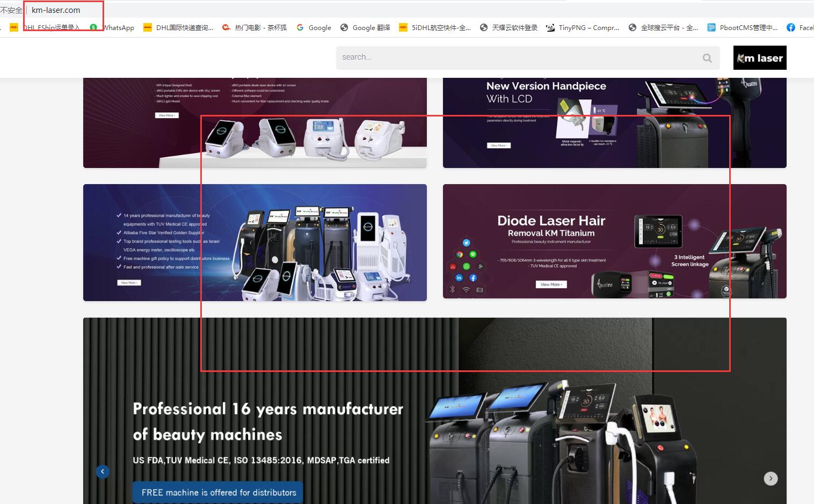Click the search magnifier icon
The height and width of the screenshot is (504, 814).
pos(707,58)
